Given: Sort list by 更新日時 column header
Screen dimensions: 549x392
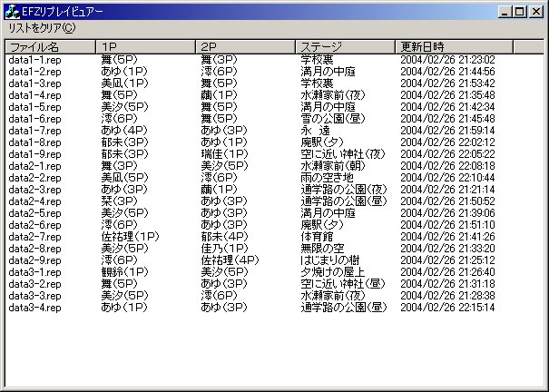Looking at the screenshot, I should tap(454, 46).
